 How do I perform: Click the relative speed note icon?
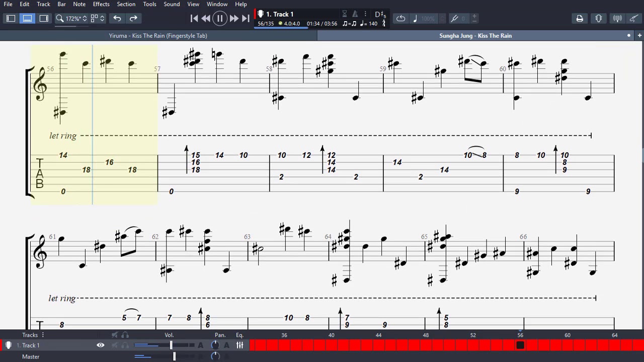415,19
